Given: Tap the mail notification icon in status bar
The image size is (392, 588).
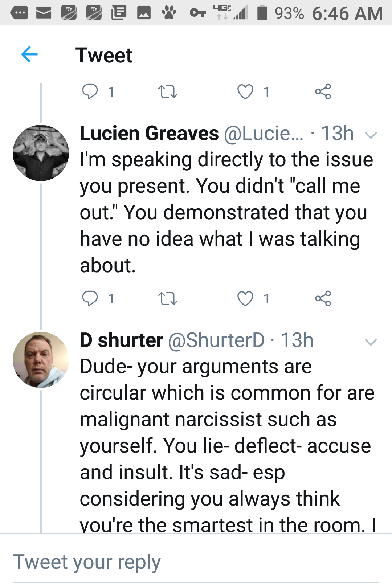Looking at the screenshot, I should [x=44, y=13].
